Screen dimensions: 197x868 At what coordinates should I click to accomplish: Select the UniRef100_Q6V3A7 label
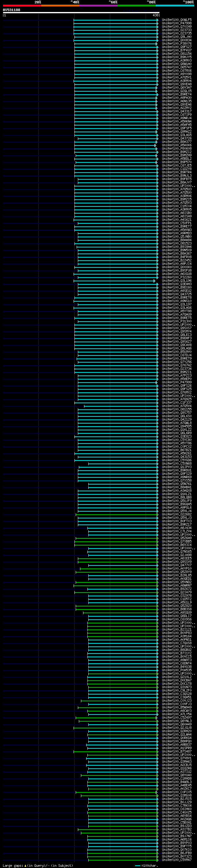click(x=177, y=88)
